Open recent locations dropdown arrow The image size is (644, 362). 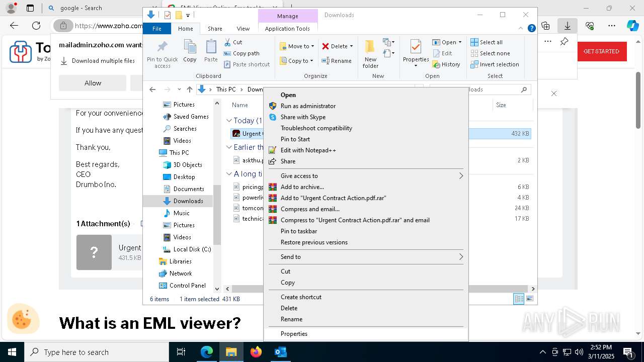179,89
